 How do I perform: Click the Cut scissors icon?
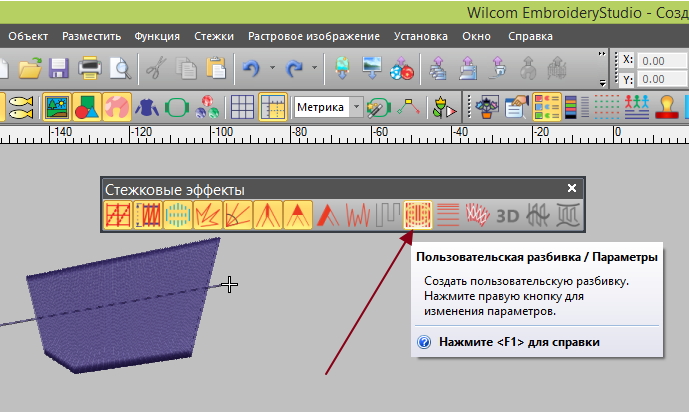[x=156, y=68]
